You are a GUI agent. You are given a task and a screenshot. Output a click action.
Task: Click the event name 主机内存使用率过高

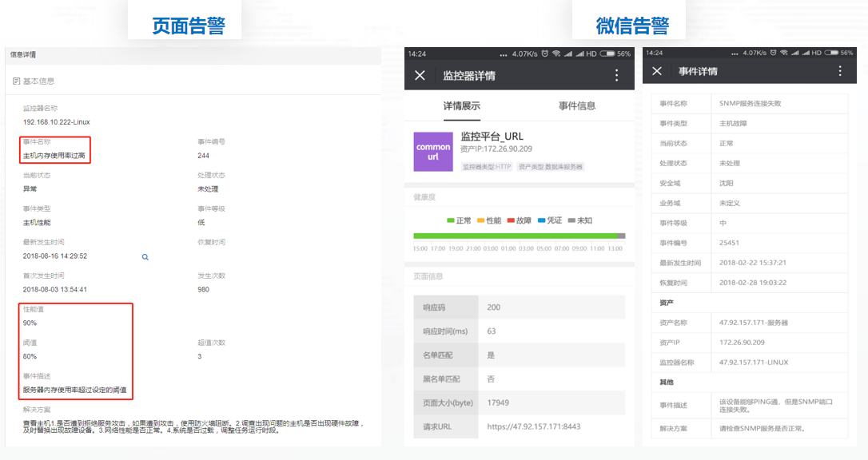[54, 156]
